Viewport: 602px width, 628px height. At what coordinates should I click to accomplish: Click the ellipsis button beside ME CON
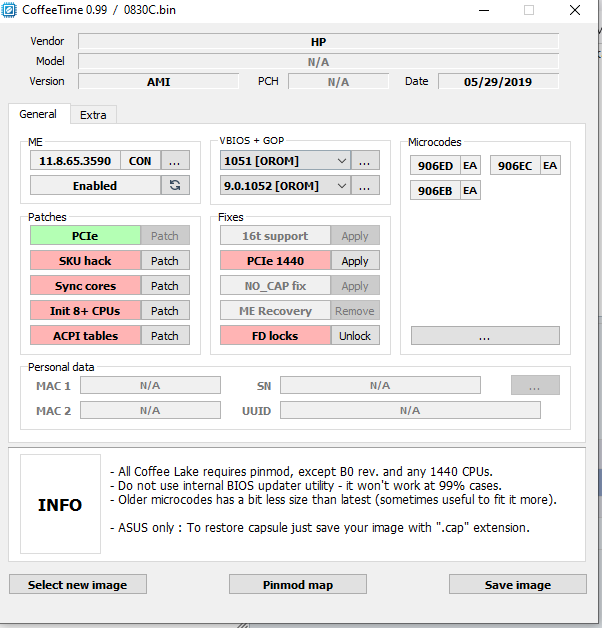pyautogui.click(x=175, y=161)
